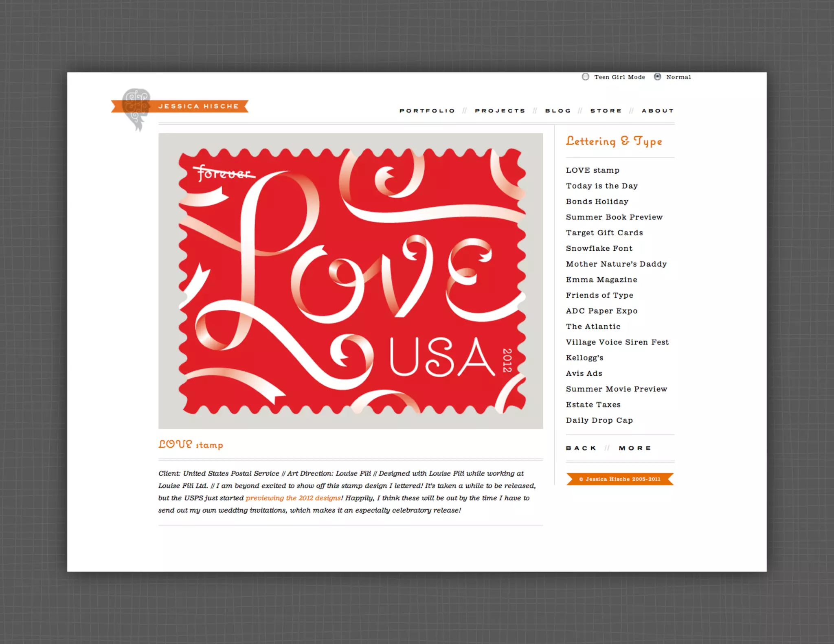Open 'Today is the Day' project

(601, 186)
